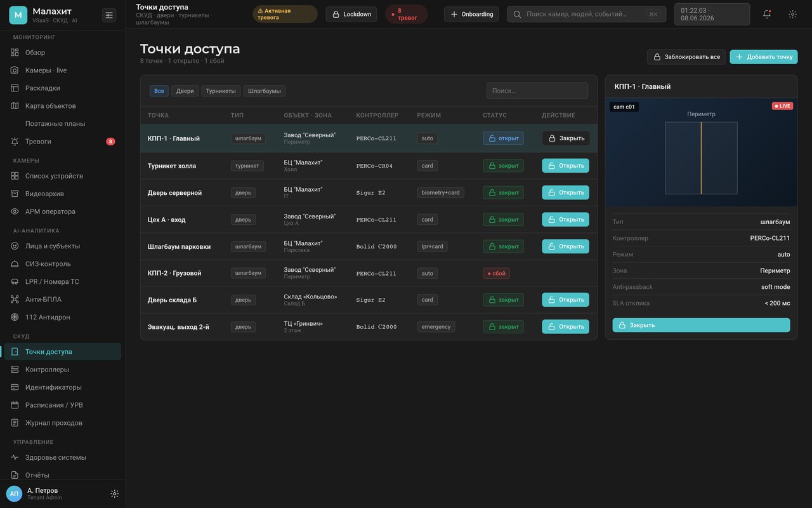Close КПП-1 · Главный in table row
Viewport: 812px width, 508px height.
pyautogui.click(x=566, y=138)
